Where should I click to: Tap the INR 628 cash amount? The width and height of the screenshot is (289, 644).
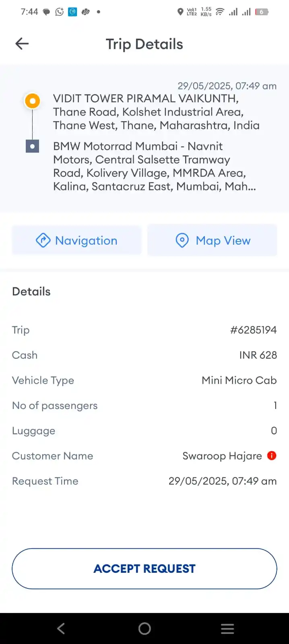[258, 355]
